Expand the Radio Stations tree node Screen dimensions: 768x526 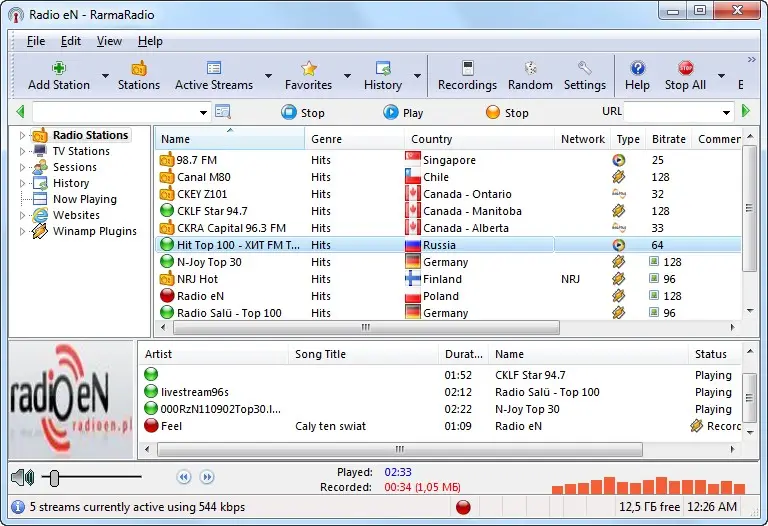pos(22,135)
